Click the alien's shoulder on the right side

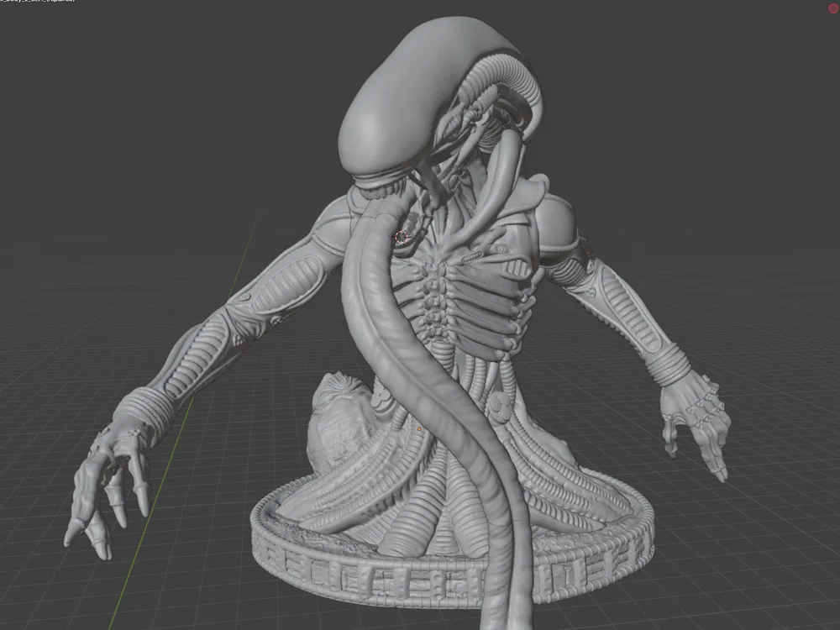point(559,218)
